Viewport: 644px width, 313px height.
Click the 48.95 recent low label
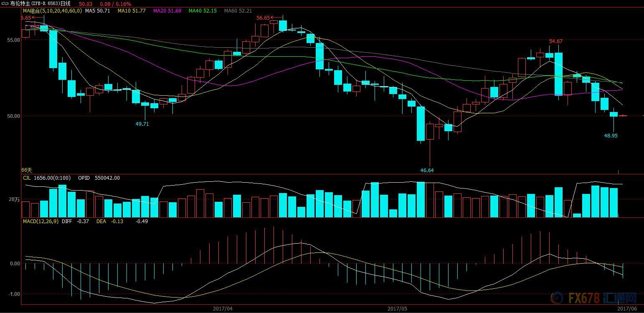pyautogui.click(x=611, y=136)
